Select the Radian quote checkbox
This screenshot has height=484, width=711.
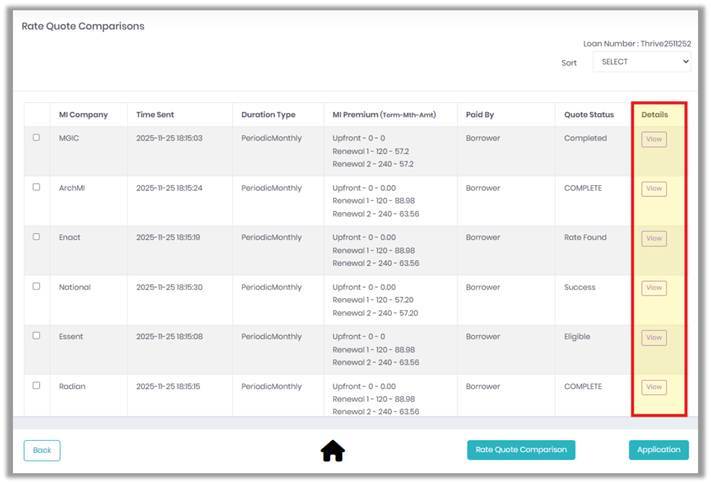click(x=36, y=385)
